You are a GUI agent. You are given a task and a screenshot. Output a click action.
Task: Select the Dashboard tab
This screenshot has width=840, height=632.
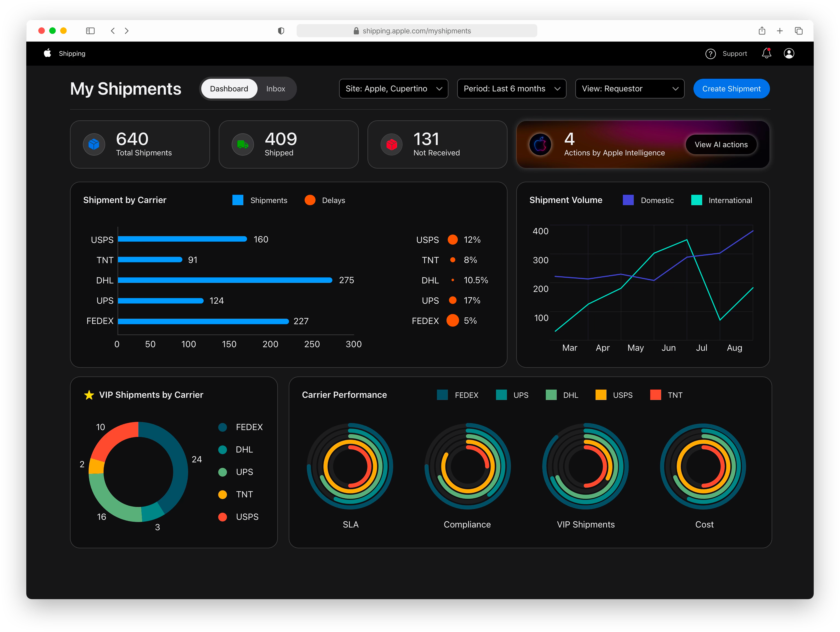[229, 89]
